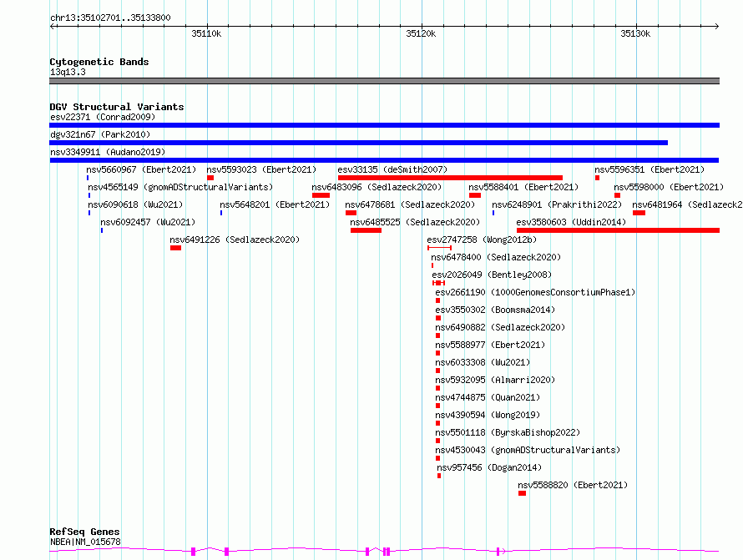Click nsv6485525 (Sedlazeck2020) label
The height and width of the screenshot is (560, 743).
click(415, 222)
